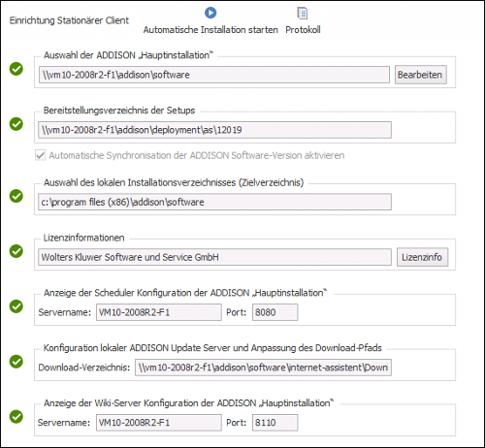Click Hauptinstallation path field \\vm10-2008r2-f1\addison\software
The image size is (485, 448).
coord(214,75)
